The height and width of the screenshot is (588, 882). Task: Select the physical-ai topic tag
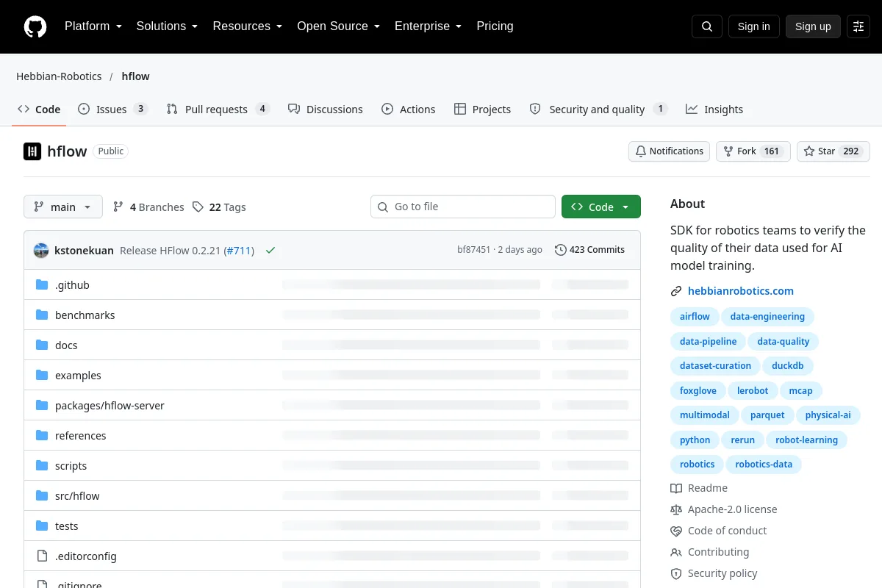828,415
